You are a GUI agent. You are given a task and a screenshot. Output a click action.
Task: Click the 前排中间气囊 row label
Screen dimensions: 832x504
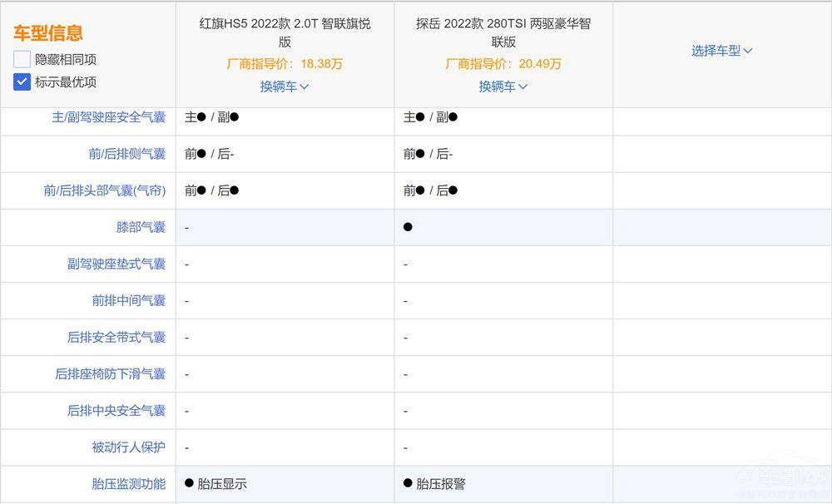(128, 300)
